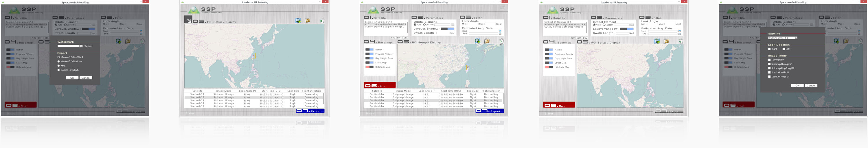
Task: Click add-map icon in window with Run and results table
Action: tap(477, 41)
